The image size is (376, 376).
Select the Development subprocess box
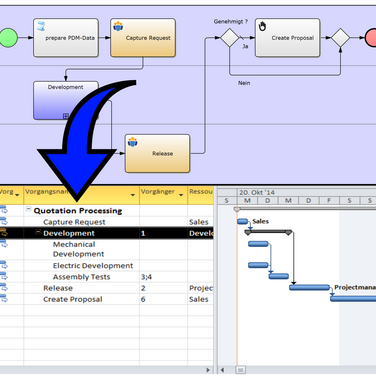(x=66, y=100)
